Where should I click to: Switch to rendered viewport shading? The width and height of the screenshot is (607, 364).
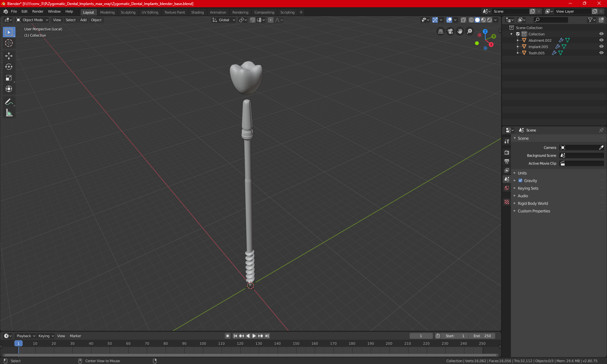(489, 20)
